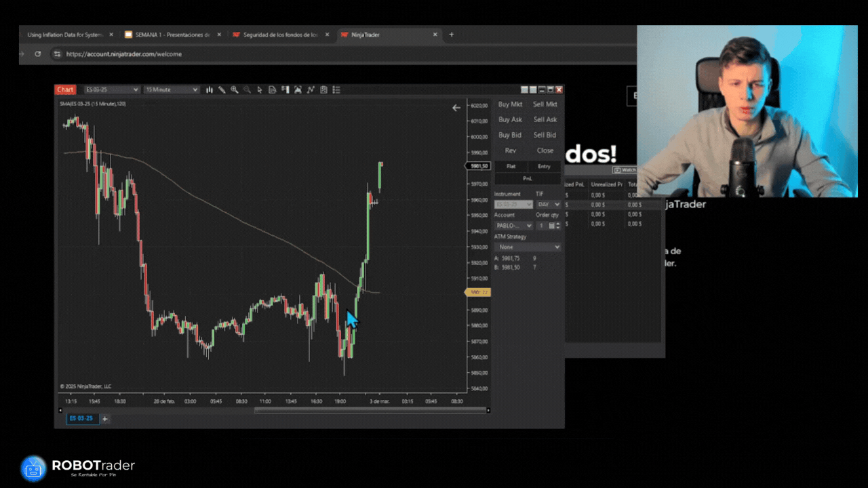Click the Watch button in background window
Viewport: 868px width, 488px height.
625,170
